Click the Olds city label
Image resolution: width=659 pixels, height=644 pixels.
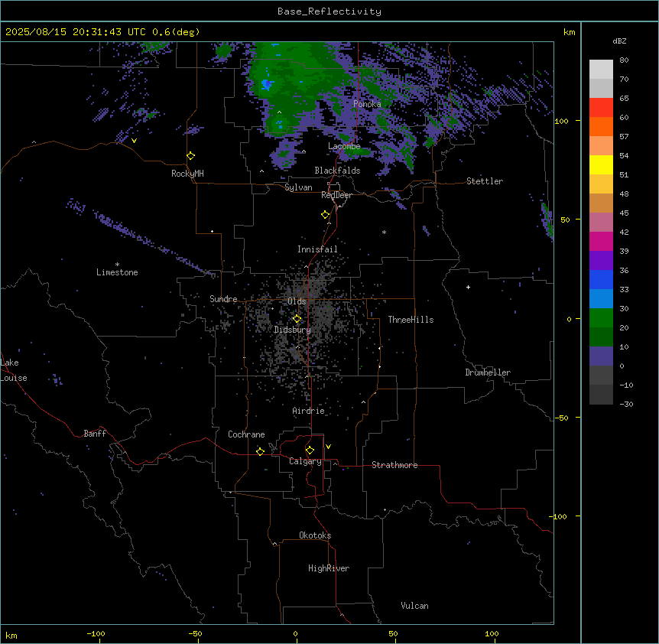[297, 301]
